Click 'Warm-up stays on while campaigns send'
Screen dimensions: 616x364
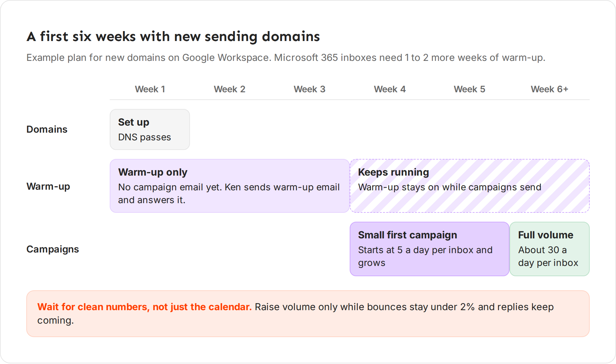pyautogui.click(x=449, y=187)
